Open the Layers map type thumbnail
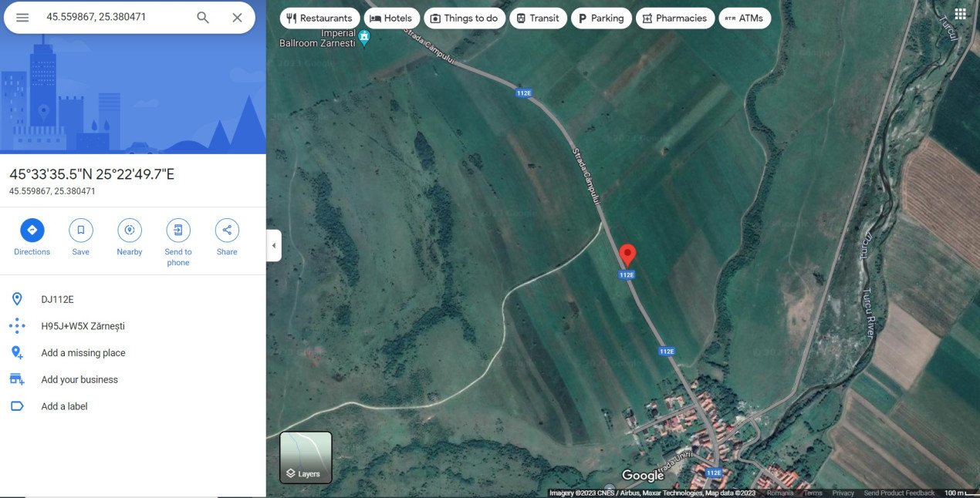The image size is (980, 498). point(306,457)
